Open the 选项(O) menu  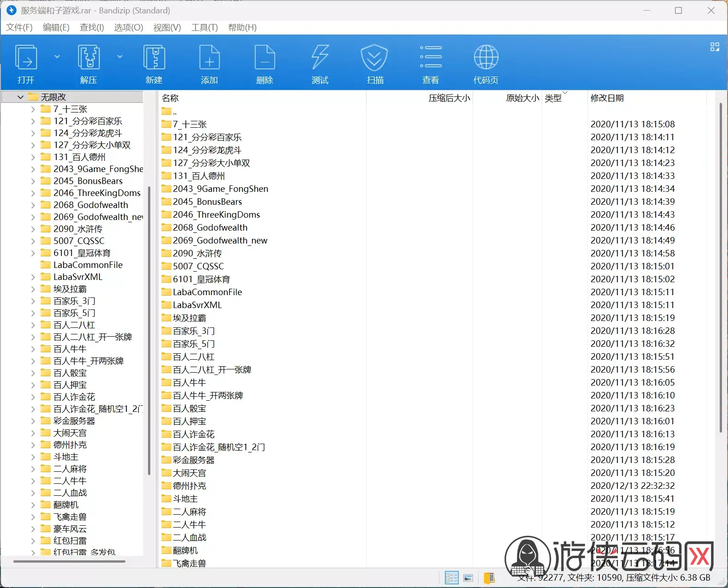(129, 27)
